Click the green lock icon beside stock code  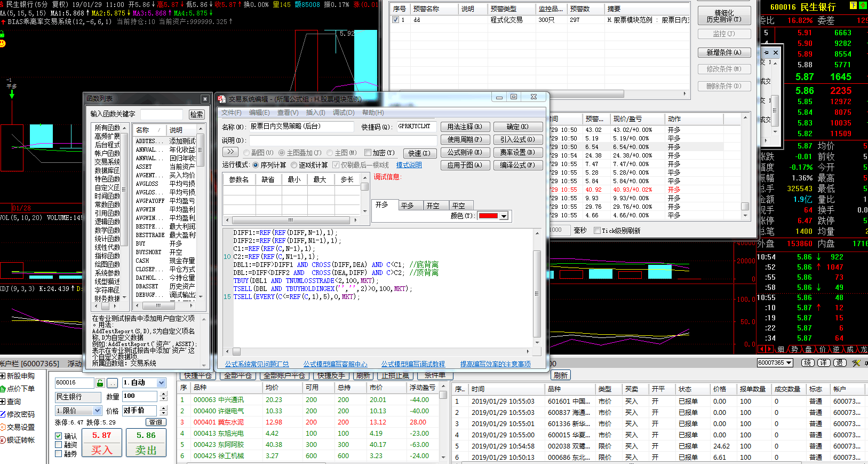[x=100, y=383]
